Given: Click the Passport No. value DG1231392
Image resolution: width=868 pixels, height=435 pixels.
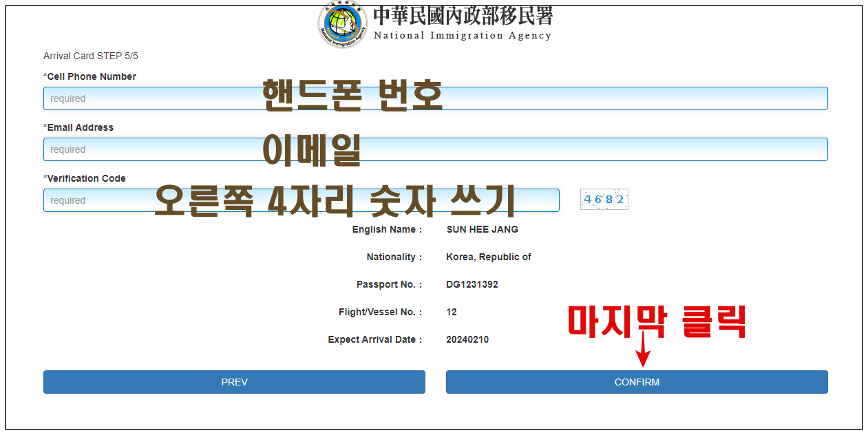Looking at the screenshot, I should click(472, 284).
